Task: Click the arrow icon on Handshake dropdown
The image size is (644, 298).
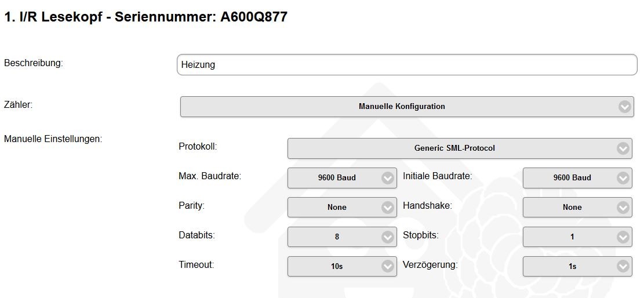Action: [623, 208]
